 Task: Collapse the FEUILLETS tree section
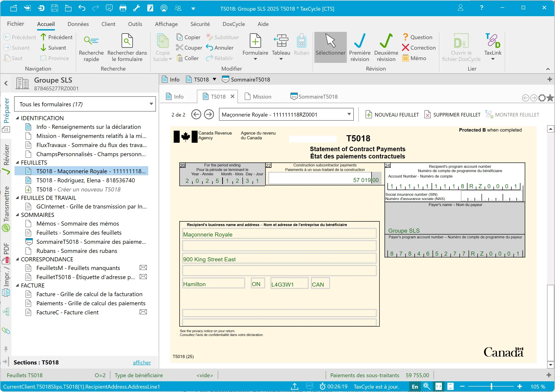tap(17, 162)
